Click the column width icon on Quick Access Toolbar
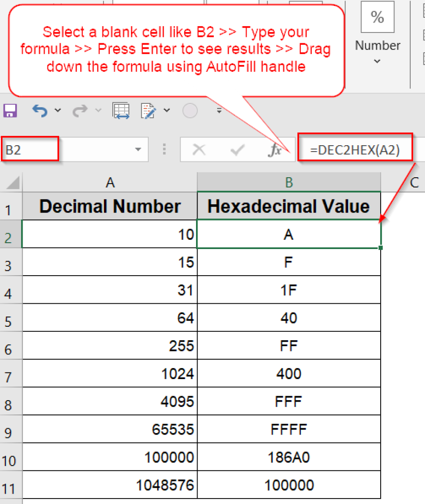This screenshot has width=425, height=504. [x=121, y=110]
